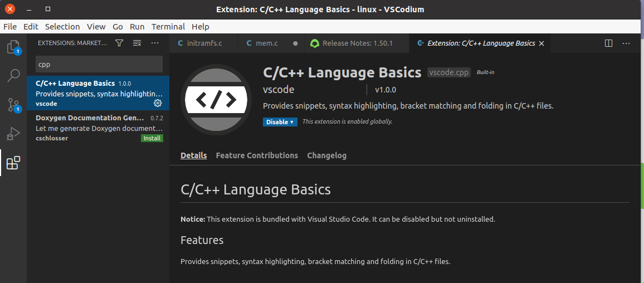Viewport: 644px width, 283px height.
Task: Close the VSCodium window
Action: [10, 9]
